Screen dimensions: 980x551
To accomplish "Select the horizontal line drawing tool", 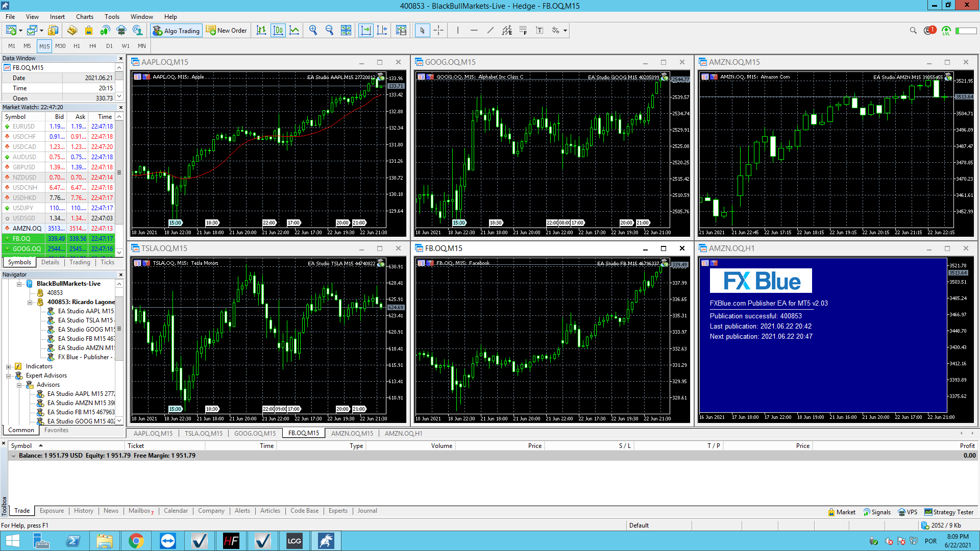I will [474, 31].
